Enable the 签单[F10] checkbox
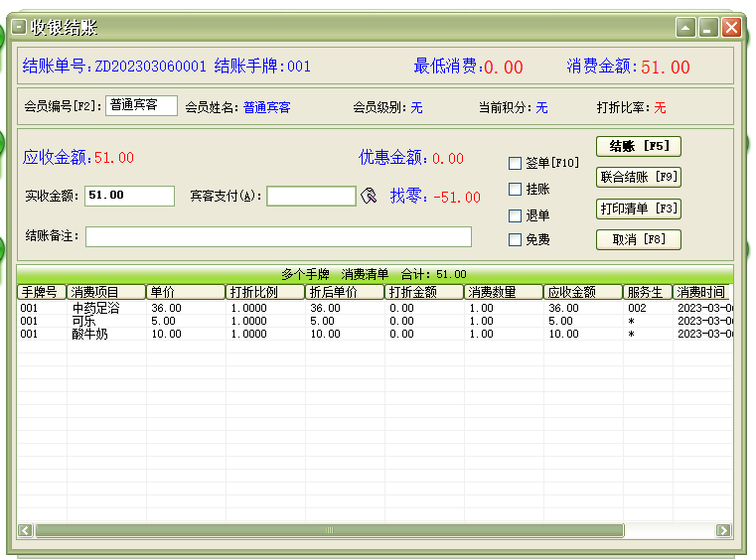Viewport: 756px width, 560px height. 515,164
